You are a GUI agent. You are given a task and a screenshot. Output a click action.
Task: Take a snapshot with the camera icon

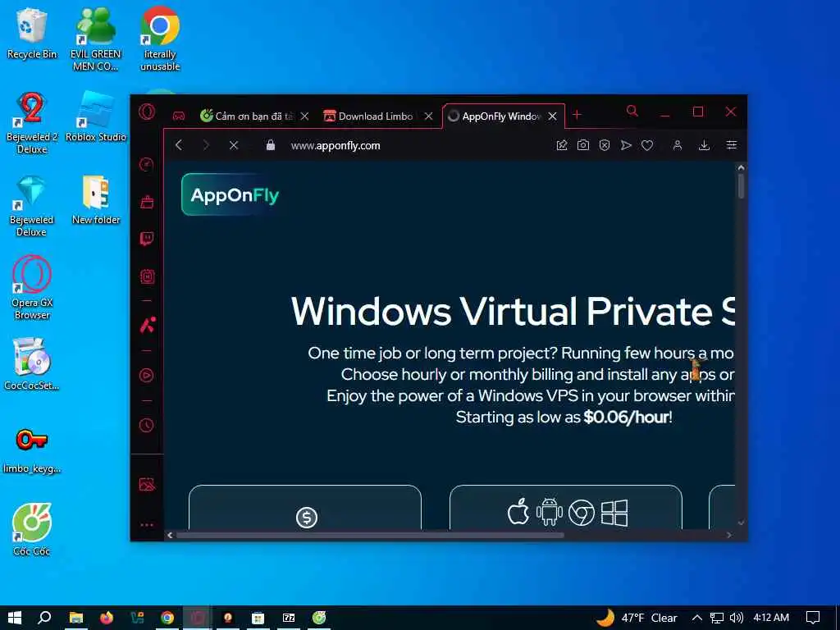pyautogui.click(x=583, y=145)
